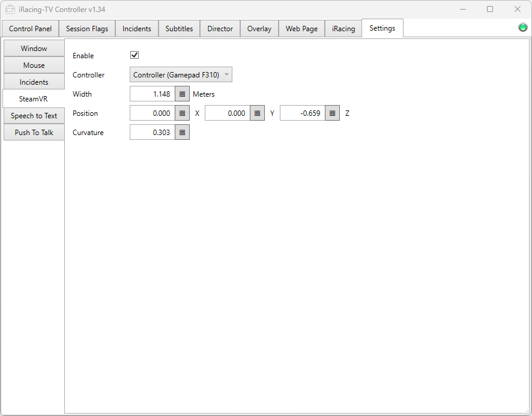
Task: Open the Window settings side tab
Action: (34, 48)
